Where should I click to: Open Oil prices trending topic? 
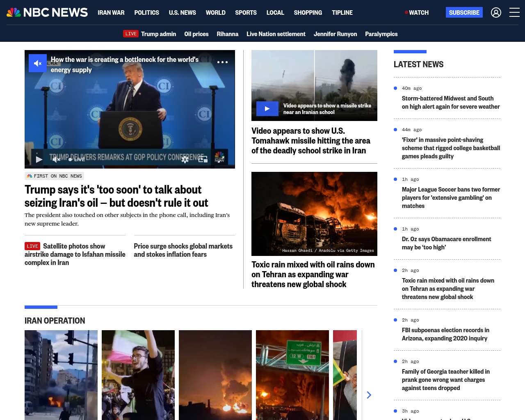point(196,34)
